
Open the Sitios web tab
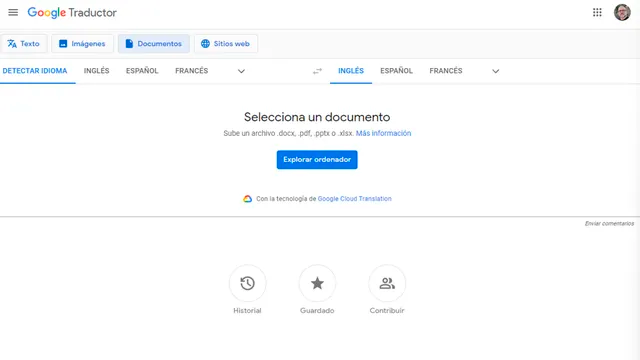coord(226,44)
